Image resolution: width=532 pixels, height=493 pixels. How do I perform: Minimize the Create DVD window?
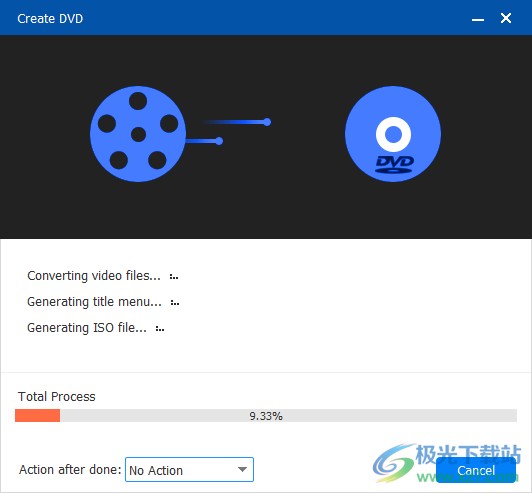pos(478,19)
